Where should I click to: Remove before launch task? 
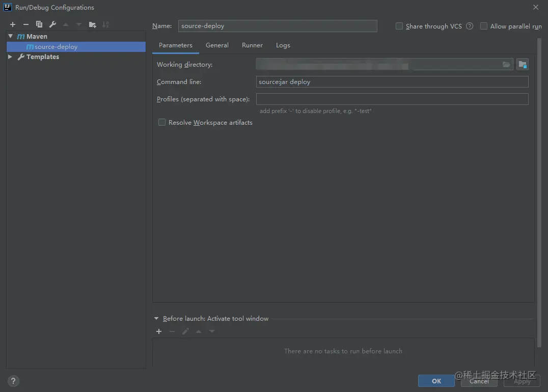172,331
